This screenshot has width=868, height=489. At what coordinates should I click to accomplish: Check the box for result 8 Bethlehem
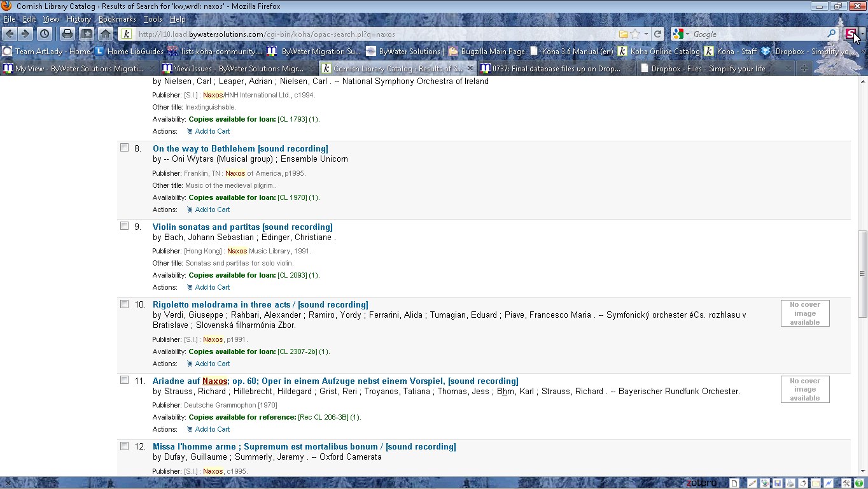pos(125,148)
